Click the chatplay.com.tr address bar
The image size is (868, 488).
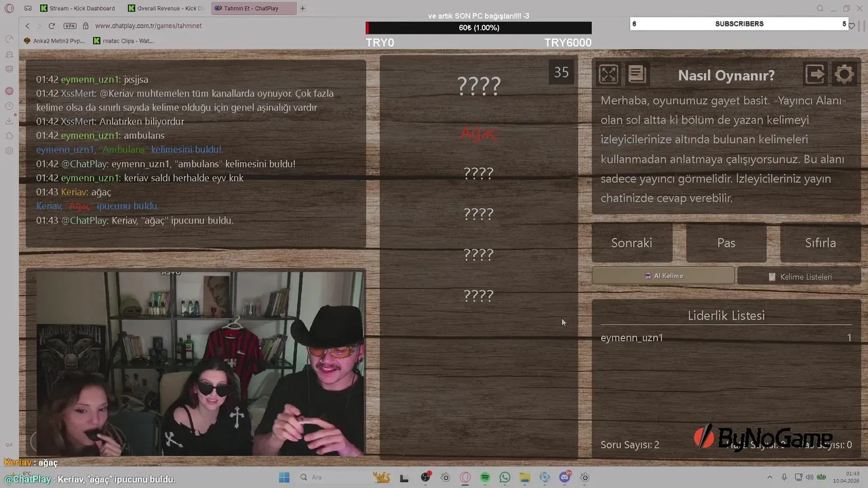[x=149, y=26]
